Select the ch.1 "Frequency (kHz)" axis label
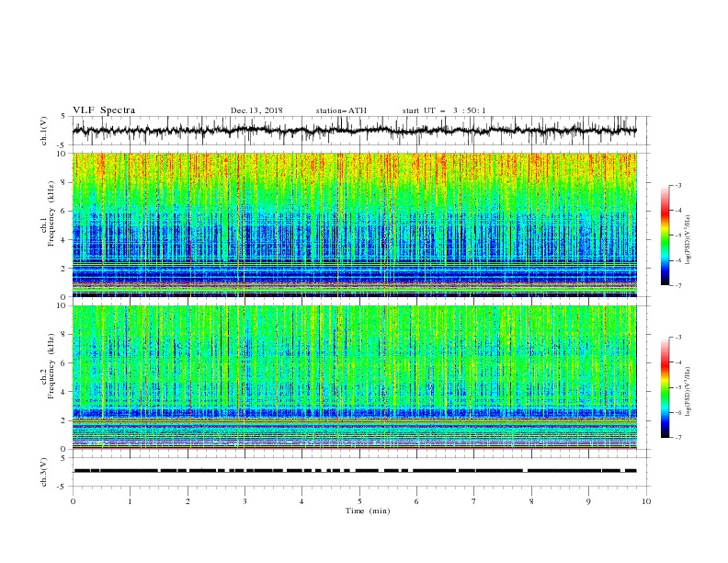 pos(51,213)
